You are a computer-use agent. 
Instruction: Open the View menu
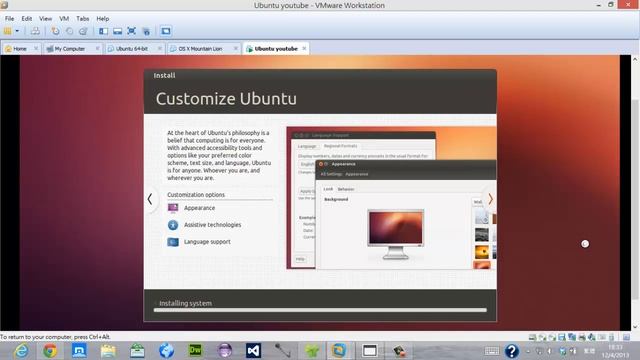pyautogui.click(x=45, y=19)
